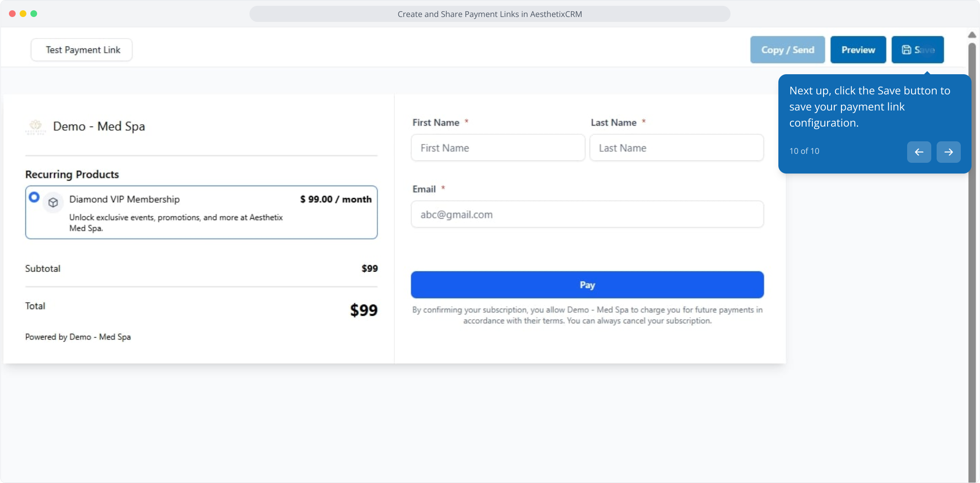Click the product box icon beside Diamond VIP
The width and height of the screenshot is (980, 483).
(53, 203)
